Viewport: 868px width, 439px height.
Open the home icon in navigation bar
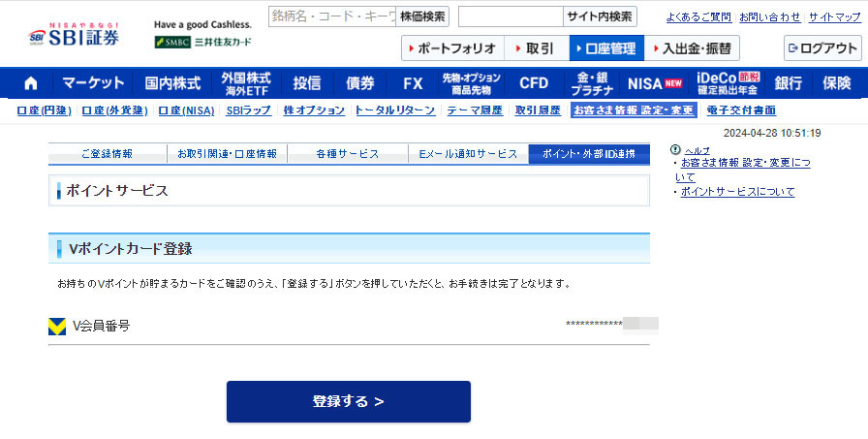pos(31,83)
